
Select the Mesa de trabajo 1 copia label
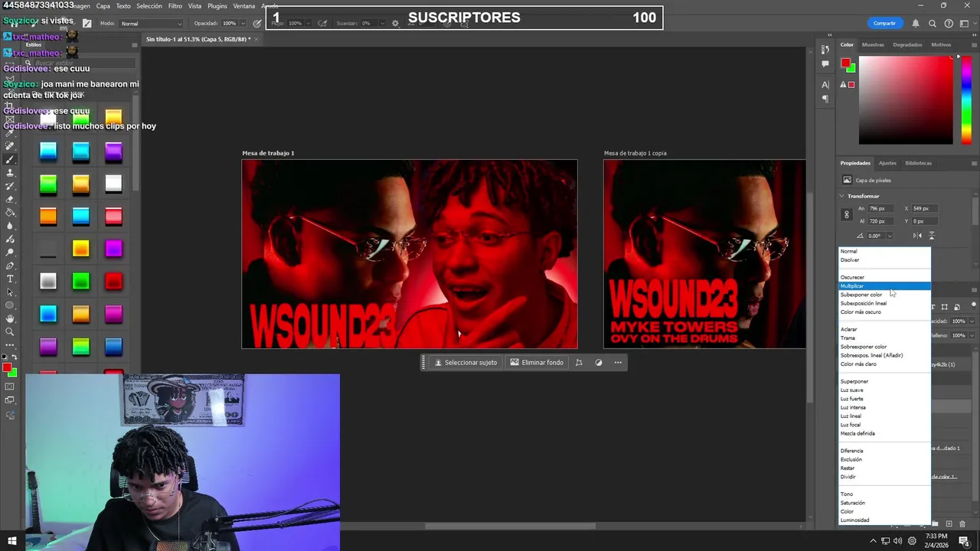(x=635, y=153)
